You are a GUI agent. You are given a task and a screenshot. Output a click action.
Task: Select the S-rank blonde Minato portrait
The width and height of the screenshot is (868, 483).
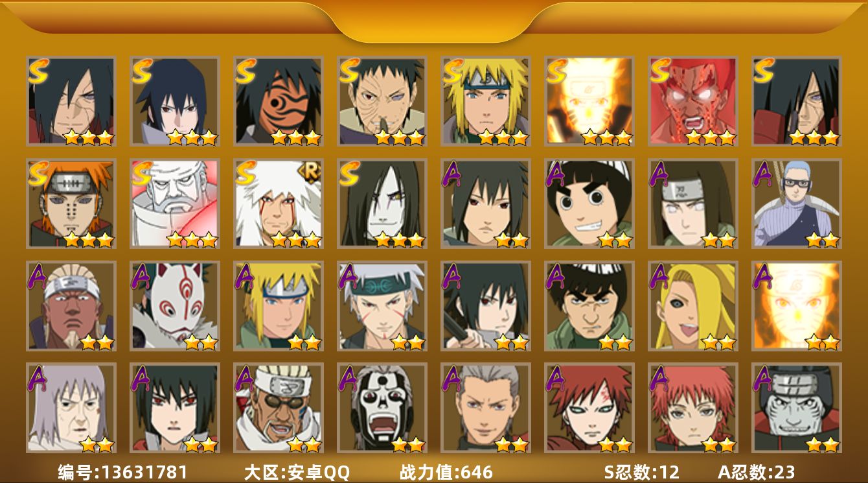pyautogui.click(x=485, y=101)
